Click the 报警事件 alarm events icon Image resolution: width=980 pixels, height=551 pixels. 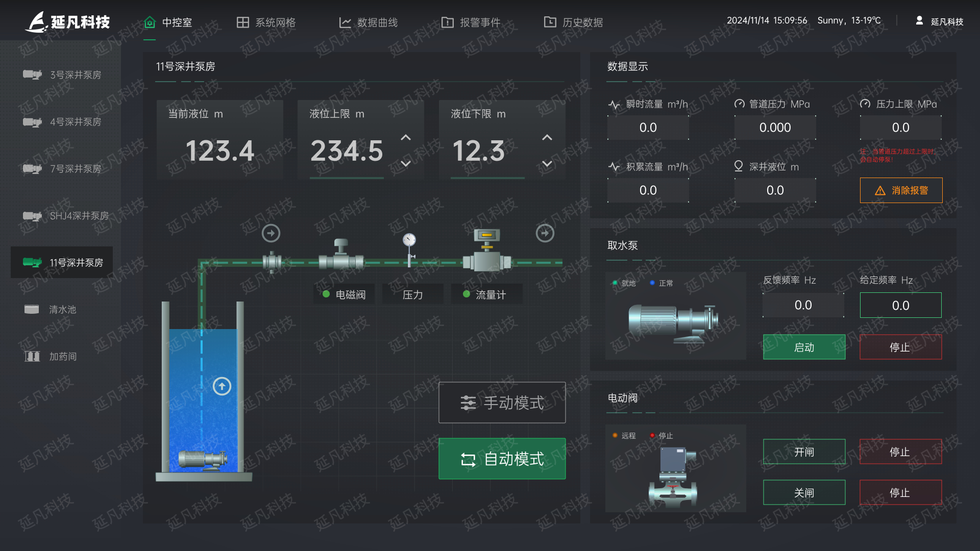click(447, 22)
